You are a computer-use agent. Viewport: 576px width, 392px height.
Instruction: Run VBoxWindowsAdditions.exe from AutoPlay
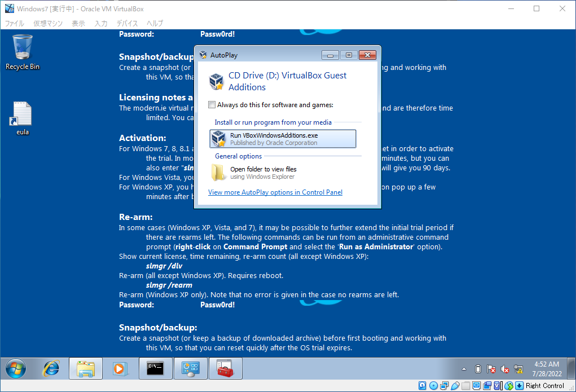283,139
